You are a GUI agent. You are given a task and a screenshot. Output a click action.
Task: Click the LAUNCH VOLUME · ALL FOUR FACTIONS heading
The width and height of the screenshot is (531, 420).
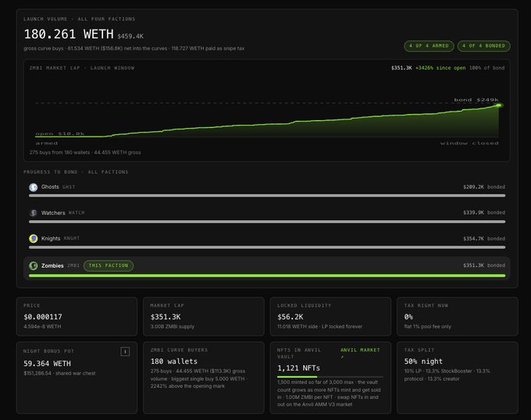(x=80, y=19)
